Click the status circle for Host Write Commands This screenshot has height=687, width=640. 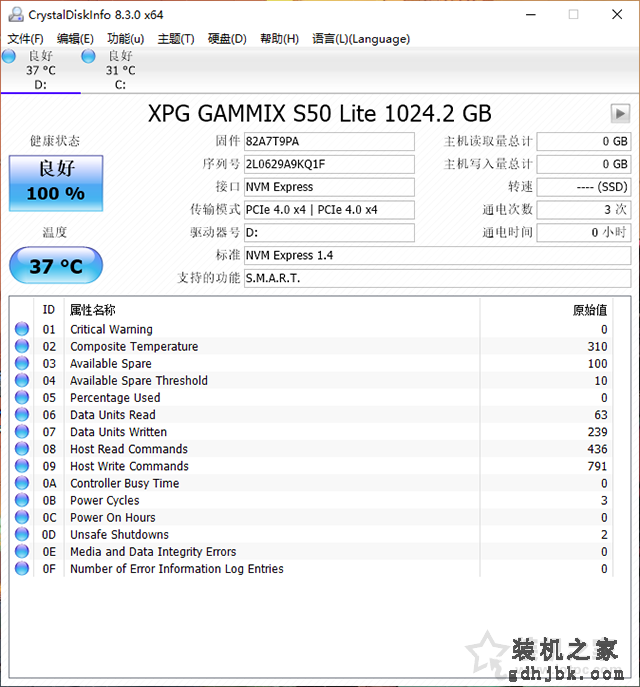tap(22, 466)
